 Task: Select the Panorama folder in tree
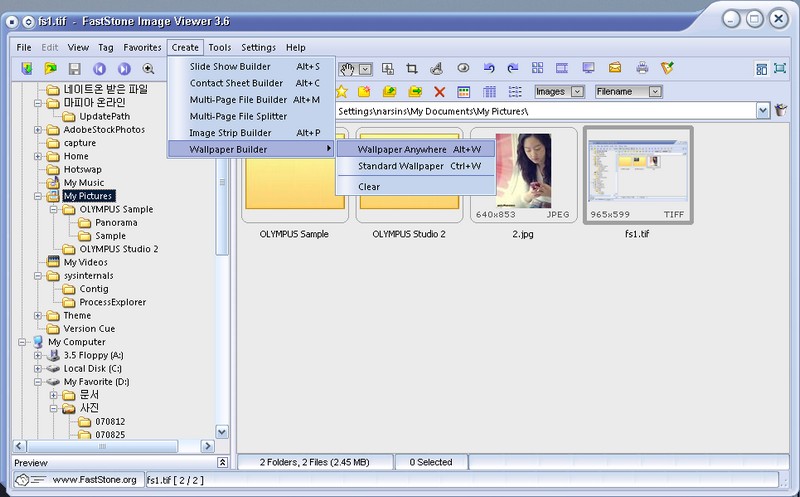click(116, 222)
